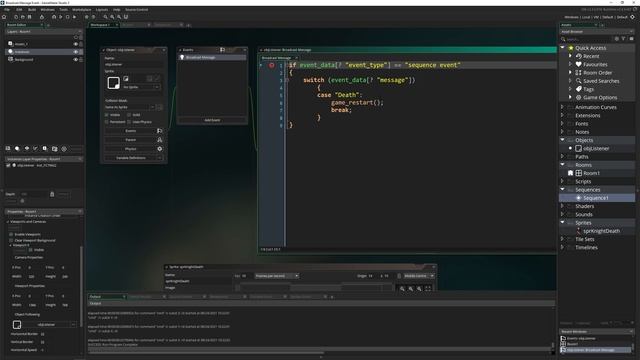Toggle the Visible checkbox in the object editor

coord(107,115)
